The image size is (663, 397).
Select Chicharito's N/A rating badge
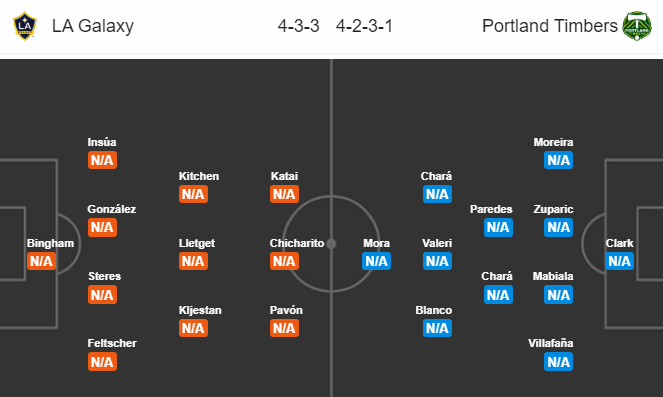click(x=284, y=261)
